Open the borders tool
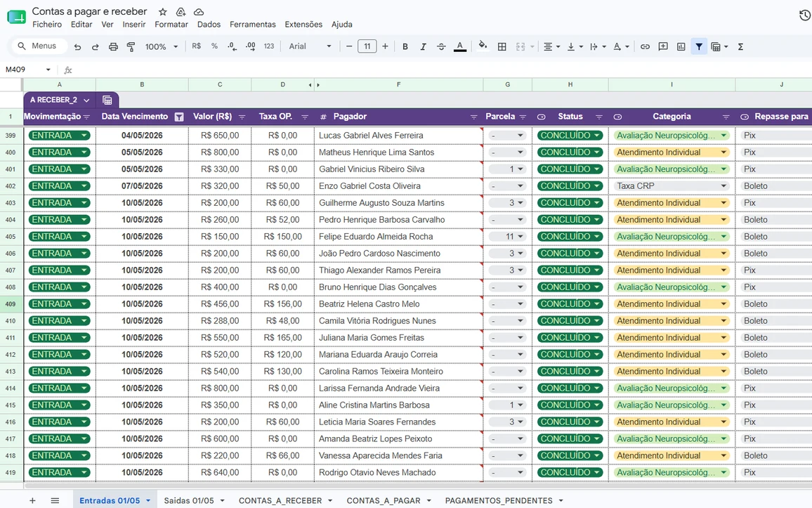This screenshot has height=508, width=812. click(502, 46)
